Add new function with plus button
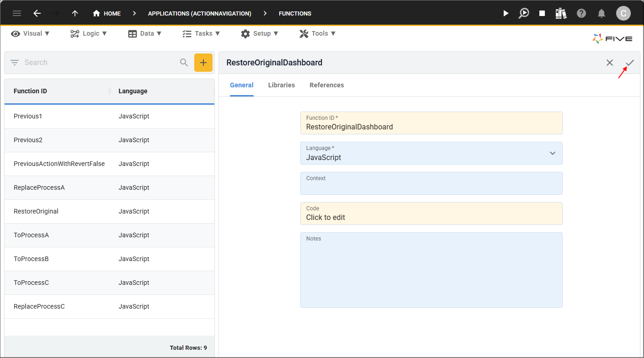This screenshot has width=644, height=358. point(203,63)
